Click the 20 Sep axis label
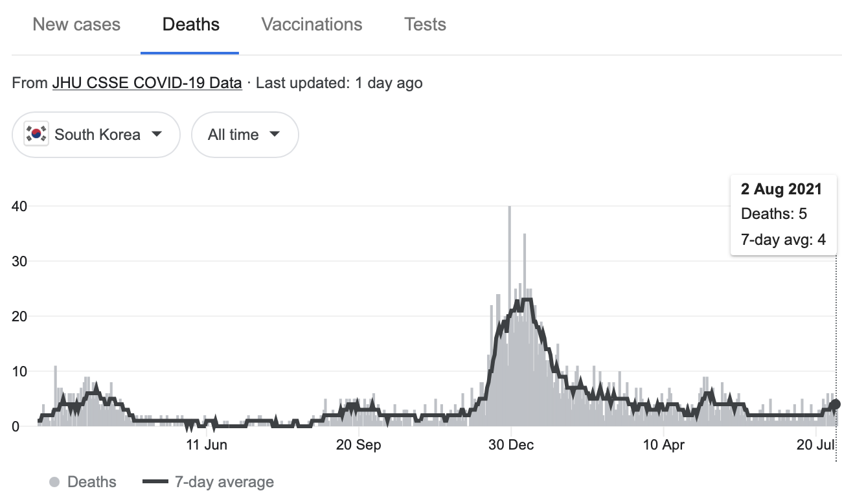The width and height of the screenshot is (842, 504). (x=359, y=445)
